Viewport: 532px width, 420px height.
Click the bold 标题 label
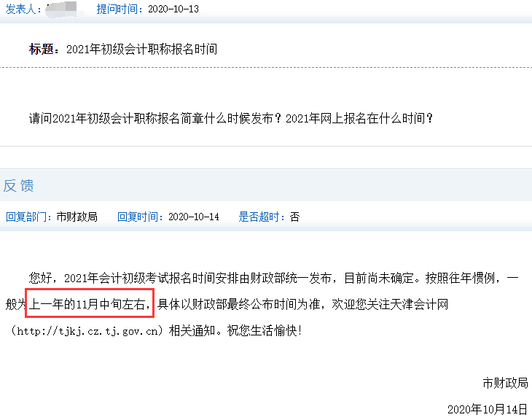pos(44,50)
